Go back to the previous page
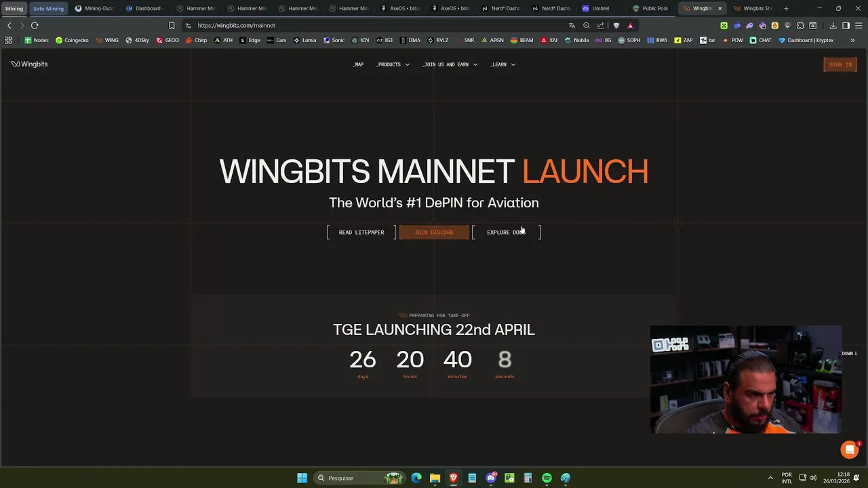868x488 pixels. (x=9, y=25)
